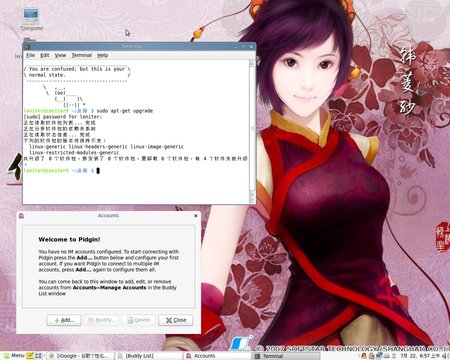Click the Add... button in Accounts
The image size is (450, 360).
64,320
